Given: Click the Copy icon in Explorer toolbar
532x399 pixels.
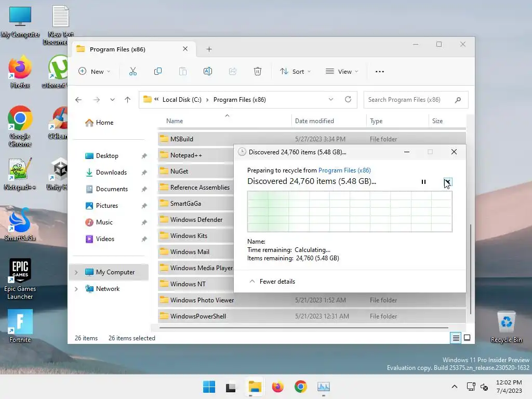Looking at the screenshot, I should [x=158, y=71].
